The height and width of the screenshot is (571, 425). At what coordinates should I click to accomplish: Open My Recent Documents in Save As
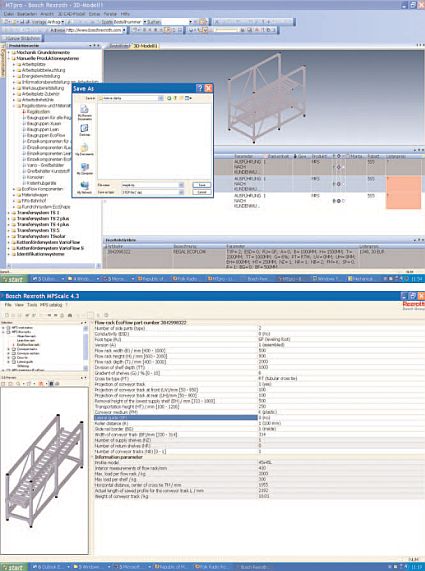(x=84, y=113)
